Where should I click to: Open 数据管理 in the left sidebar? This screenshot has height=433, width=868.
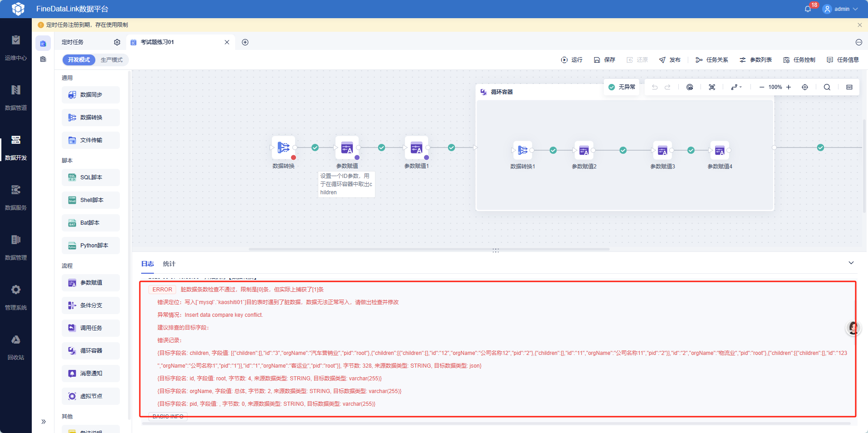[x=16, y=247]
